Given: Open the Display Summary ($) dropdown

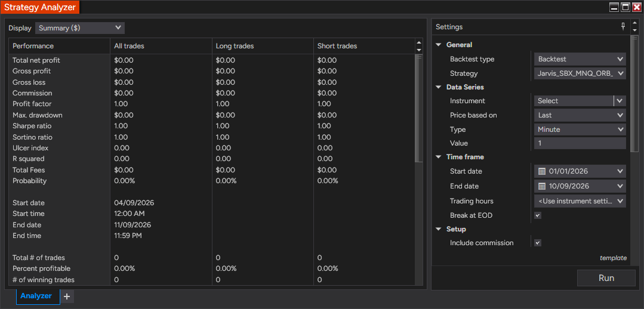Looking at the screenshot, I should [x=79, y=28].
